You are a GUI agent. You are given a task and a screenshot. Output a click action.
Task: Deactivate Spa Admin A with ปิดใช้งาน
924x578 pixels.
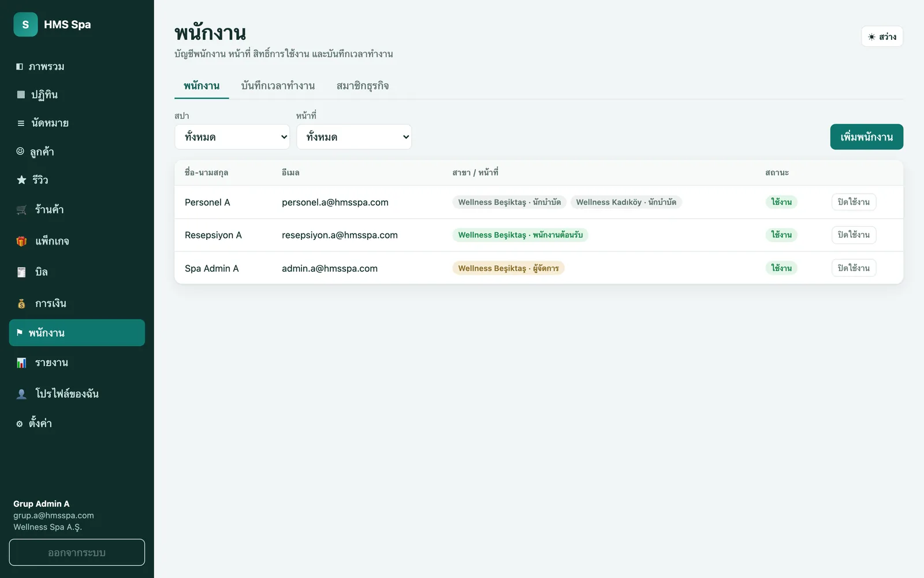pos(854,268)
